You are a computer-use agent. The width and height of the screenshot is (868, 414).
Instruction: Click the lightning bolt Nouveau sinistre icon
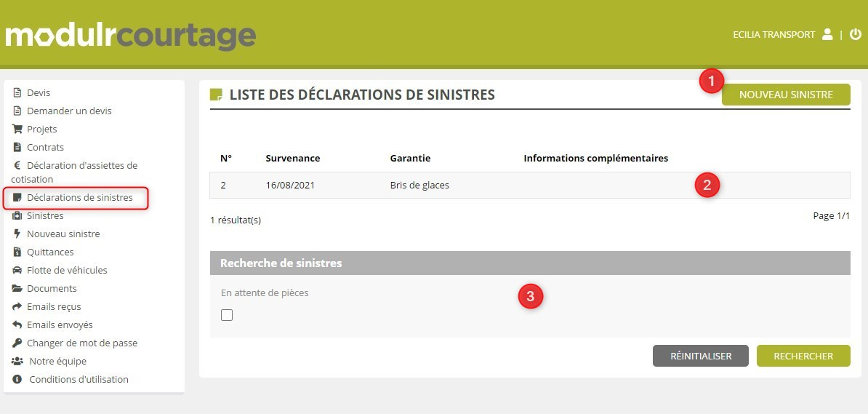[x=17, y=234]
